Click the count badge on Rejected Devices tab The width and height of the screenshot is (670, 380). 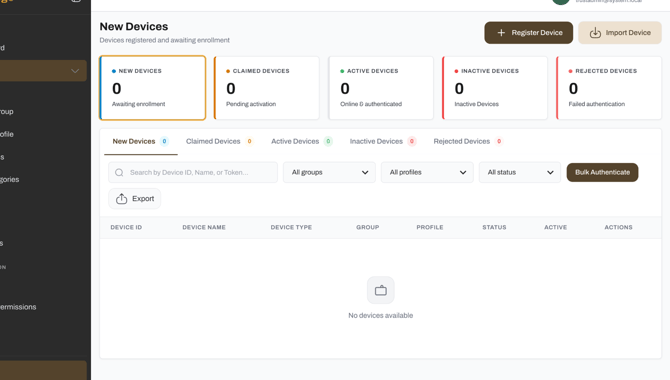coord(499,141)
